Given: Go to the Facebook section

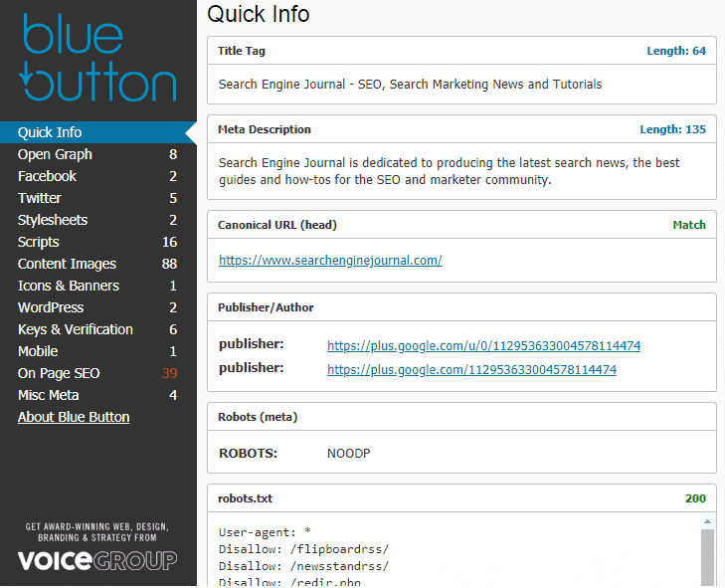Looking at the screenshot, I should point(47,176).
